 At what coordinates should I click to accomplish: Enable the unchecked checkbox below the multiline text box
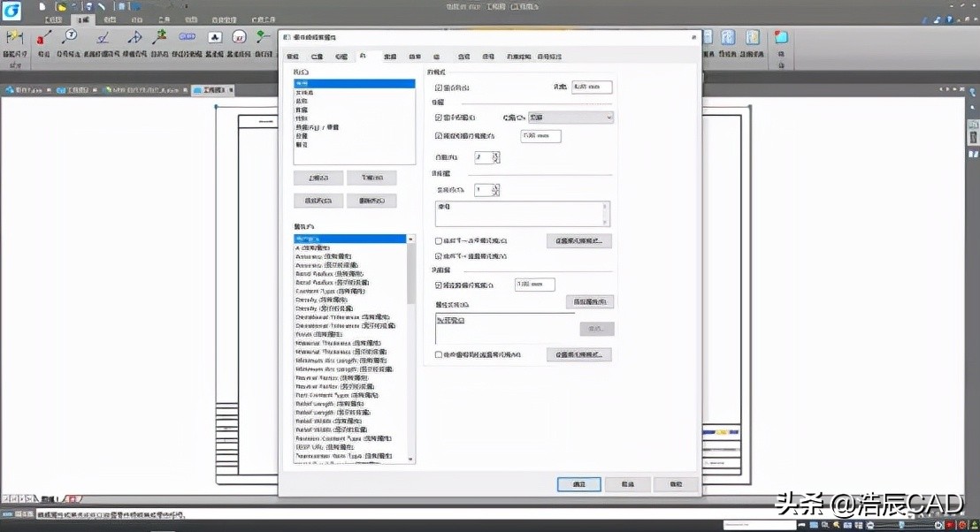click(440, 240)
